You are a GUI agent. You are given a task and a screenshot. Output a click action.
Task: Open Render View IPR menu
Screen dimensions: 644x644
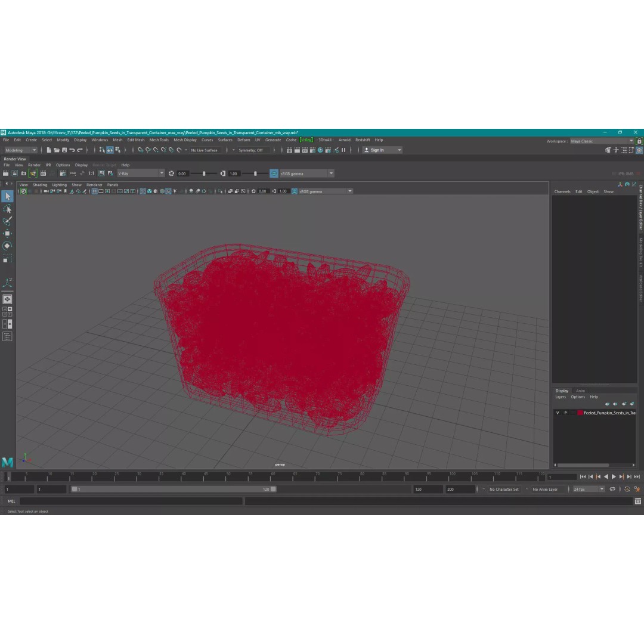pos(48,165)
